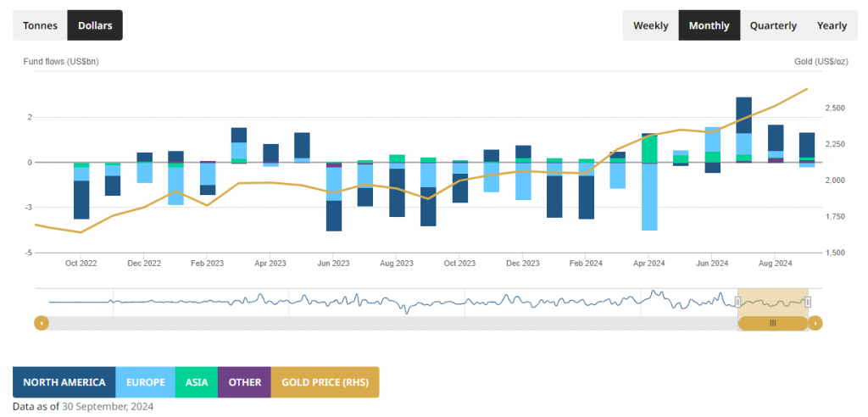Click the golden scrollbar thumb
Screen dimensions: 868x417
[772, 323]
